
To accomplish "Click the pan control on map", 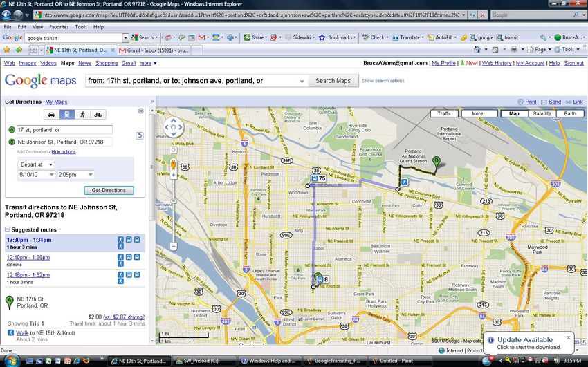I will click(x=173, y=127).
